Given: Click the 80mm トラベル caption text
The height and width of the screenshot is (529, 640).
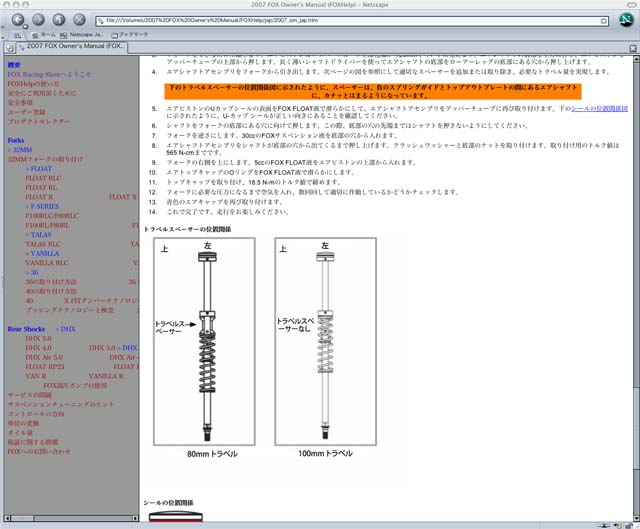Looking at the screenshot, I should (x=212, y=454).
